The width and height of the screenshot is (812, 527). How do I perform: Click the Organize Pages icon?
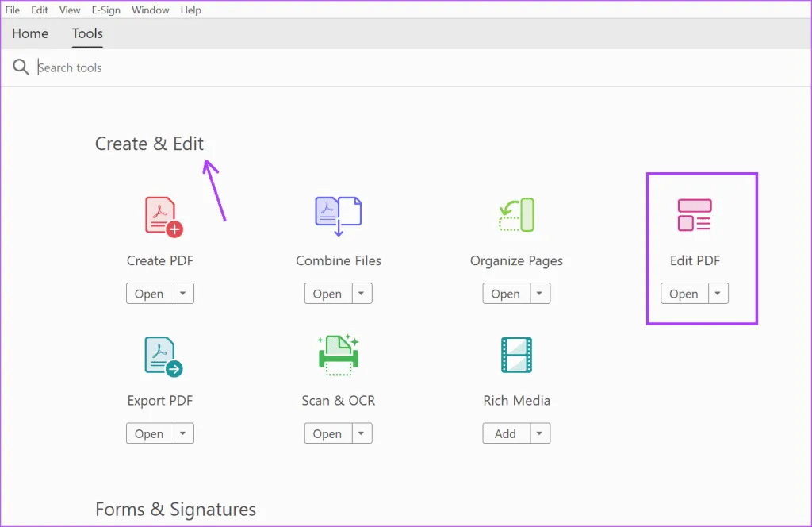point(517,215)
